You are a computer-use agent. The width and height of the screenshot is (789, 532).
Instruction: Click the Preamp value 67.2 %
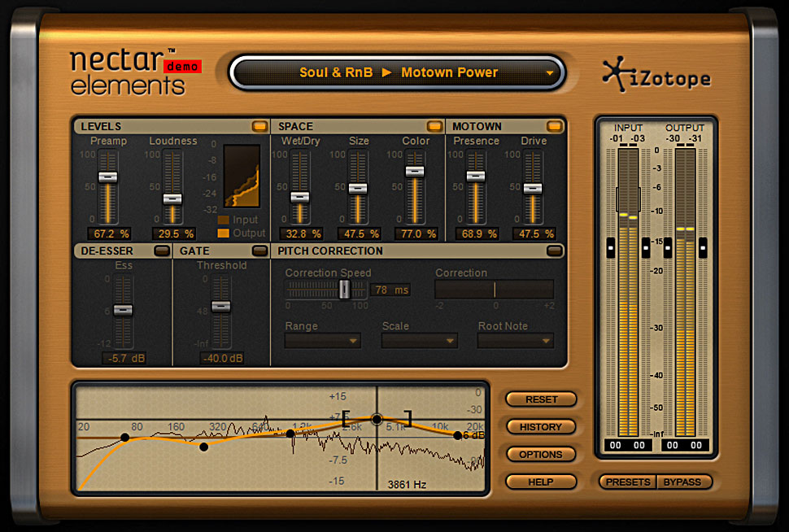click(x=109, y=234)
